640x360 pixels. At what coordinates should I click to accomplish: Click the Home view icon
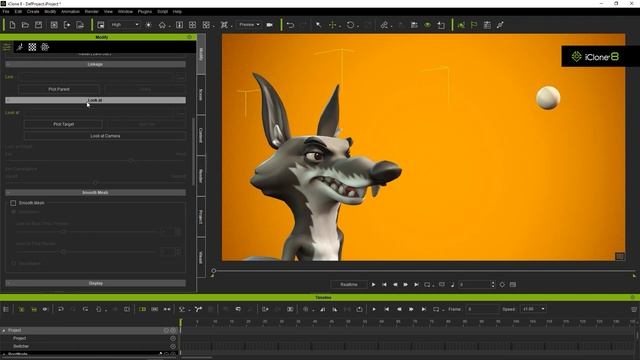tap(162, 25)
